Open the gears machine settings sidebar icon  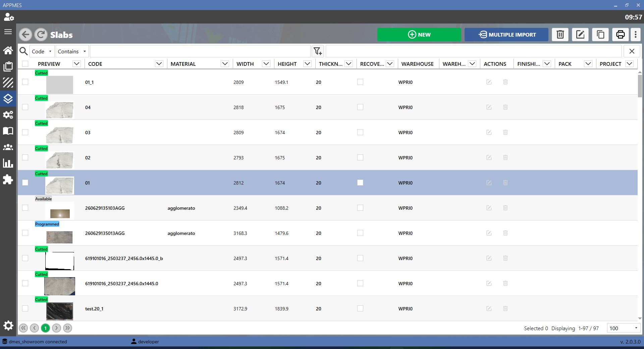[x=8, y=115]
